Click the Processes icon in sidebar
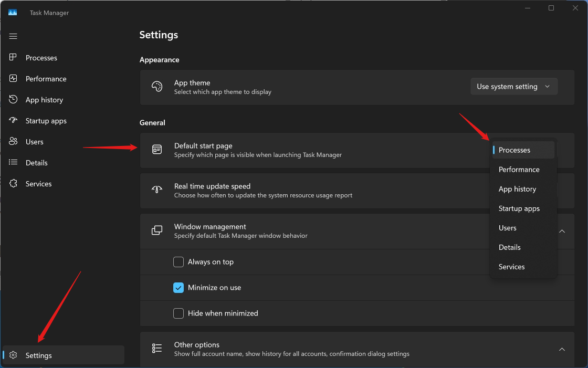 [14, 58]
